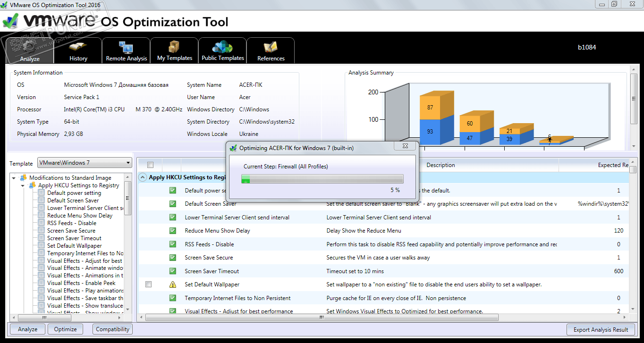Click the orange bar segment labeled 87

point(430,108)
